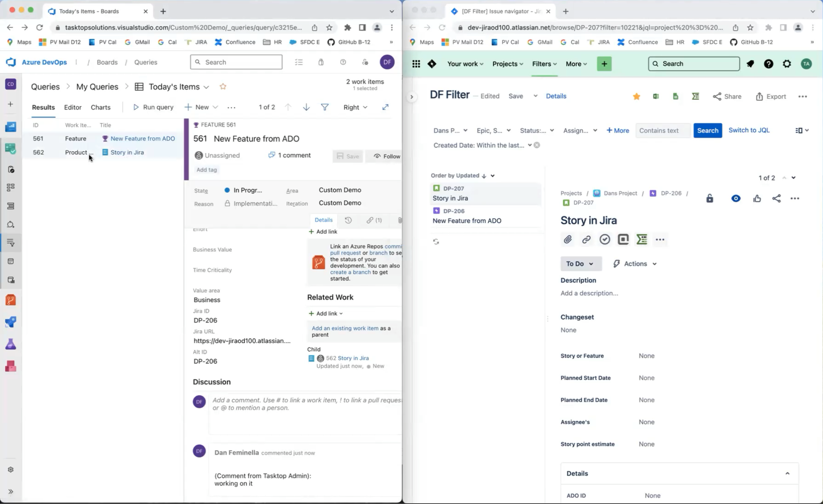Open Jira notifications icon
823x504 pixels.
tap(750, 64)
